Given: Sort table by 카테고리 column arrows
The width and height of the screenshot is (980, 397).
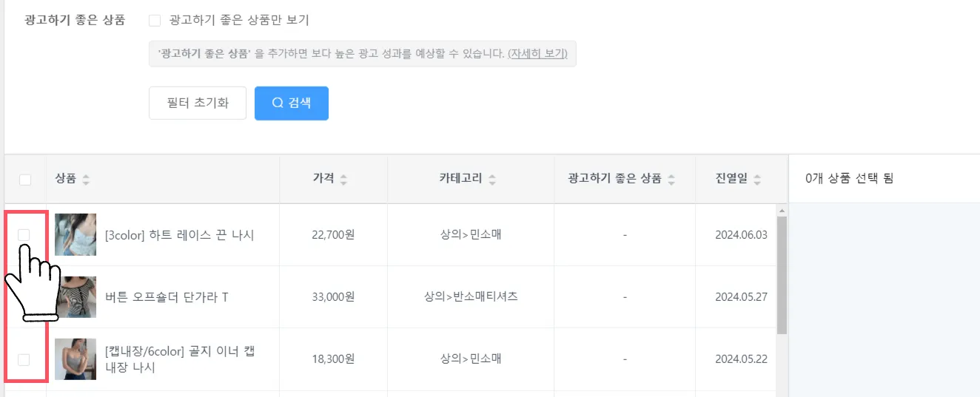Looking at the screenshot, I should (492, 180).
